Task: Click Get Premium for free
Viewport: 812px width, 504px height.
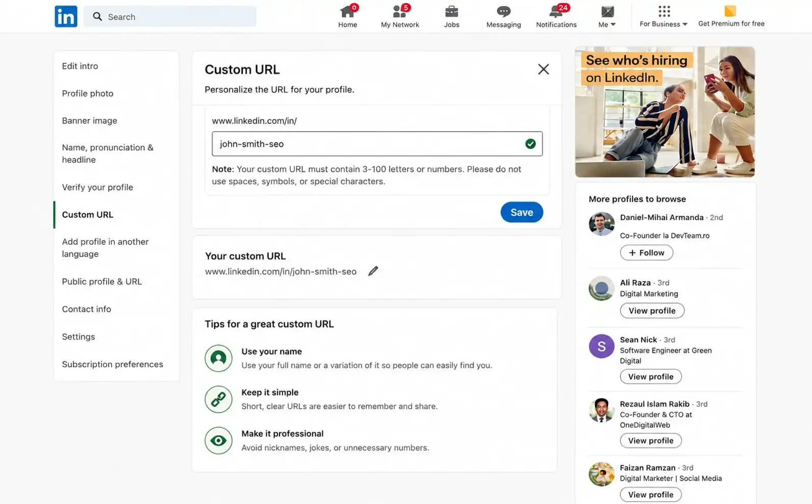Action: [731, 16]
